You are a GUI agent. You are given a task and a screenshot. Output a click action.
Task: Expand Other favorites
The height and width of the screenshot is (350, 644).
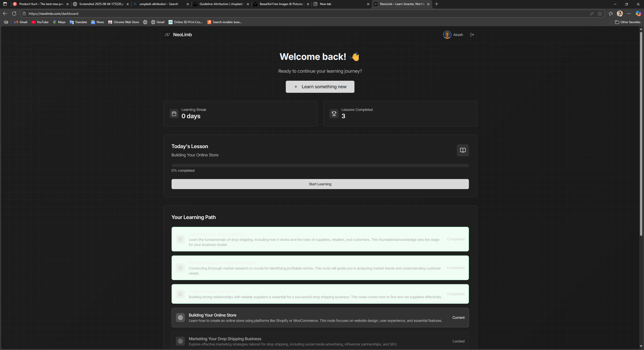pyautogui.click(x=627, y=22)
